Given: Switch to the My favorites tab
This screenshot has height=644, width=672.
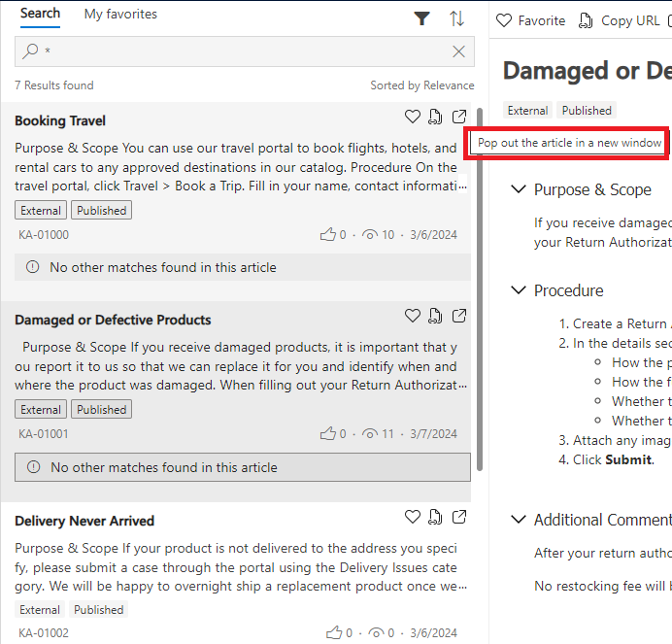Looking at the screenshot, I should pos(120,15).
